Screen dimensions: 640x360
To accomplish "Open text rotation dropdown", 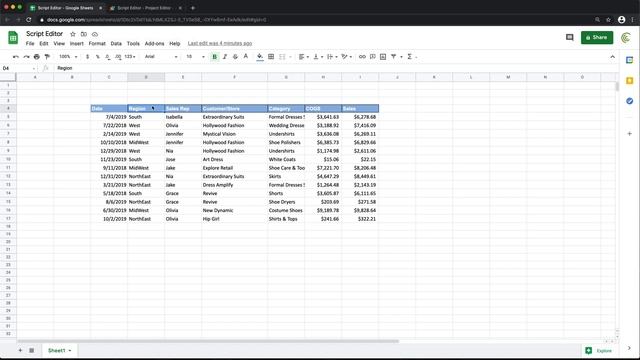I will [346, 57].
